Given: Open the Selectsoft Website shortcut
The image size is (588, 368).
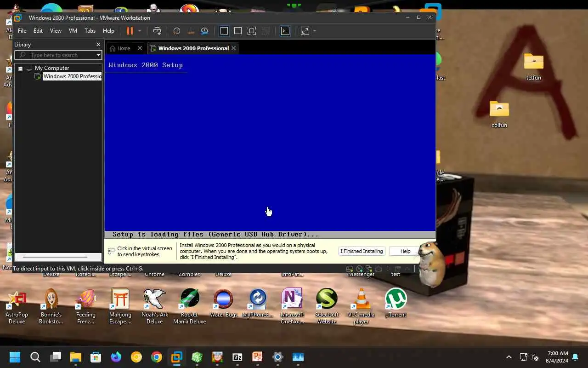Looking at the screenshot, I should 327,306.
